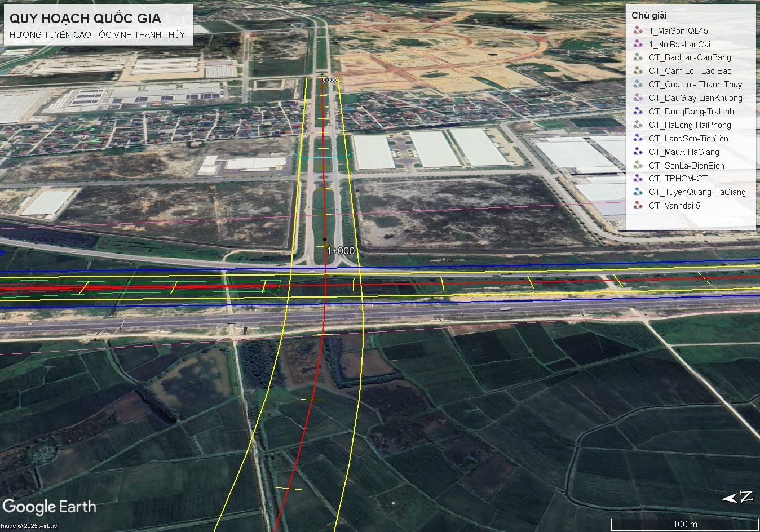The image size is (760, 532).
Task: Click the brown icon next to CT_Cam Lo - Lao Bao
Action: [638, 71]
